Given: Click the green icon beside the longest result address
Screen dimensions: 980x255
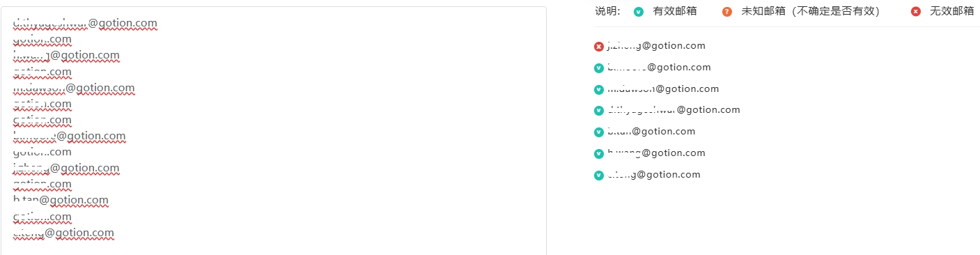Looking at the screenshot, I should coord(598,111).
